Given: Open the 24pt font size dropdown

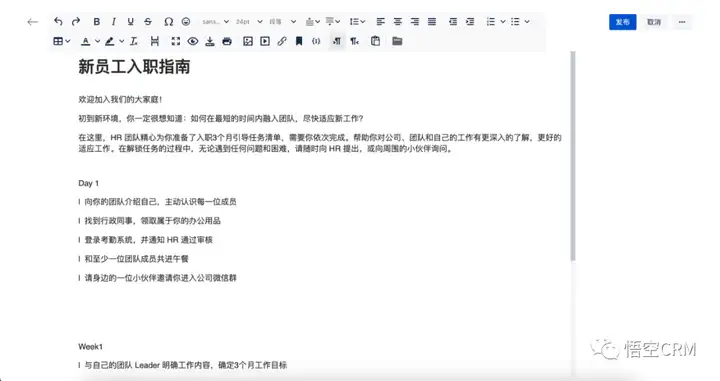Looking at the screenshot, I should [x=249, y=22].
